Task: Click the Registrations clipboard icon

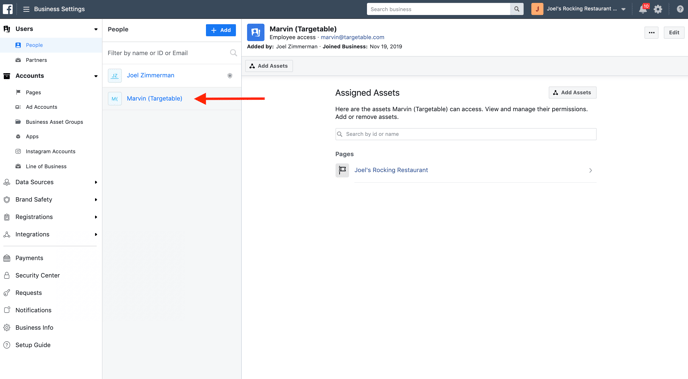Action: click(x=7, y=217)
